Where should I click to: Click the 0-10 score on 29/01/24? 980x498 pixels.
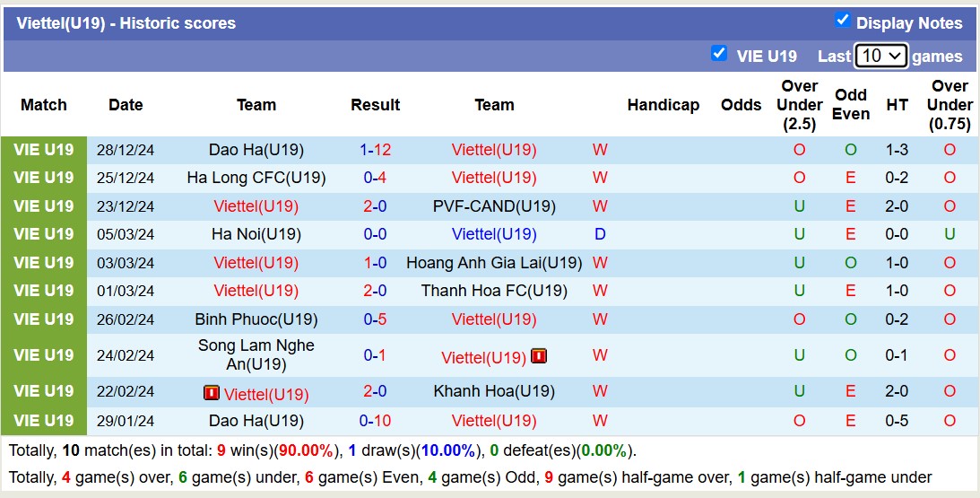coord(375,421)
